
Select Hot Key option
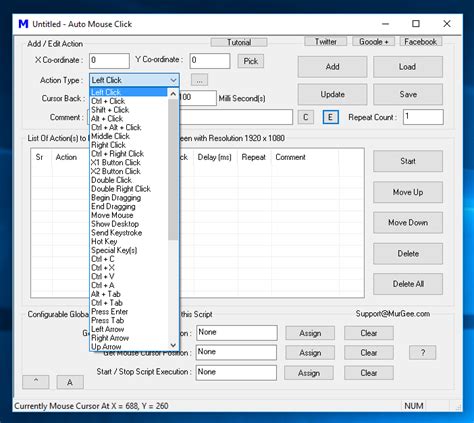[129, 241]
